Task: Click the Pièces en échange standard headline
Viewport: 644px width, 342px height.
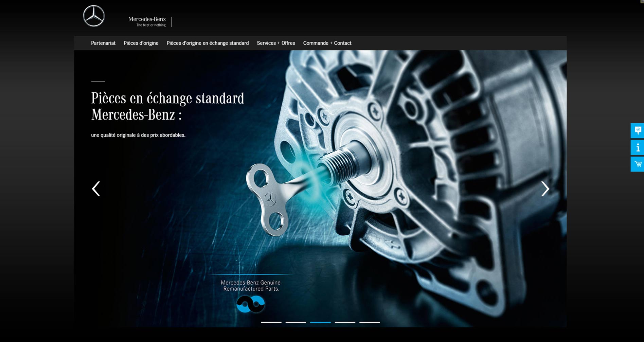Action: click(167, 106)
